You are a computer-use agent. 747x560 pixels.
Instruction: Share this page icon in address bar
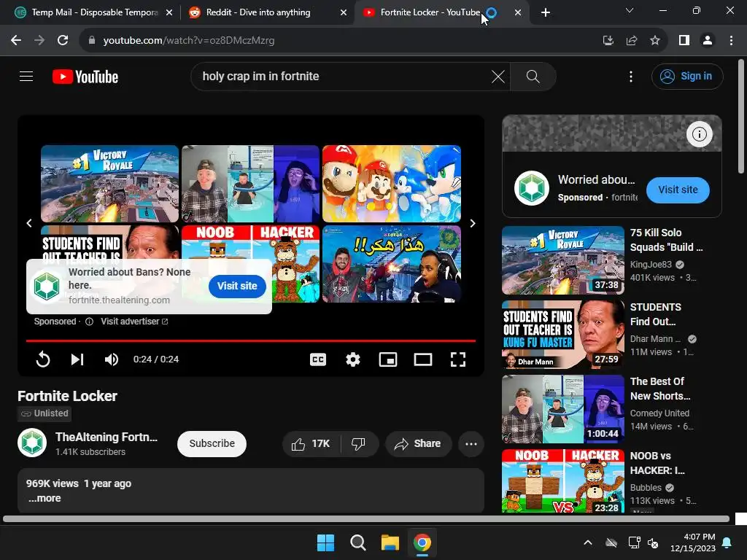tap(631, 41)
